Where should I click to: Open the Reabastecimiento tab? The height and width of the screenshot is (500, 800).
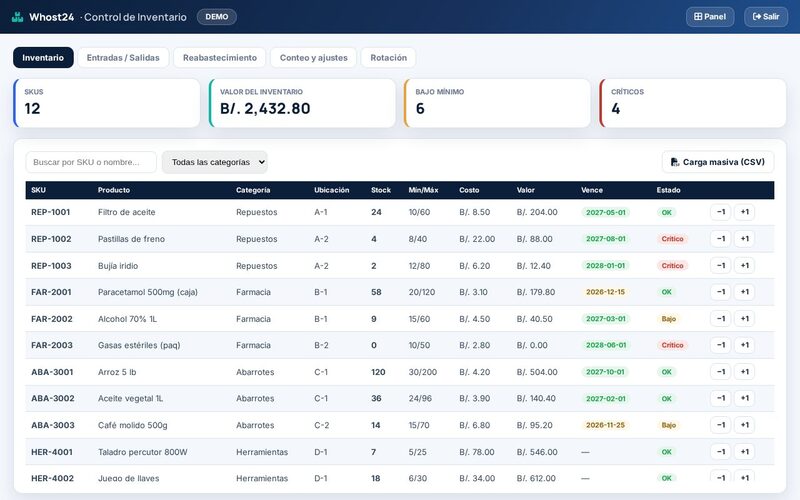220,58
